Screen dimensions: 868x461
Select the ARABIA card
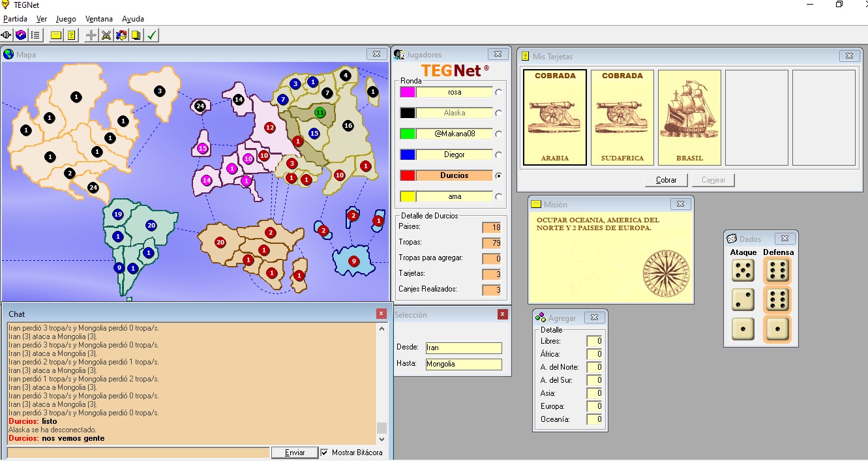click(555, 117)
